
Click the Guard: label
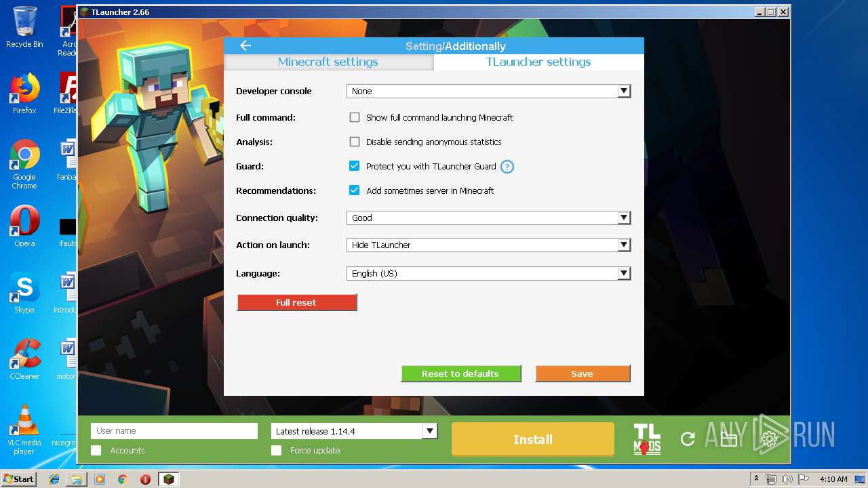(250, 166)
